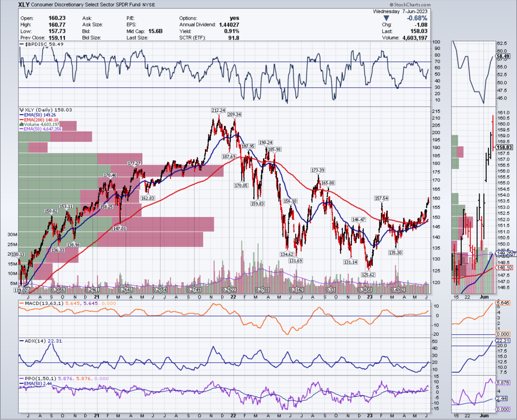Click the Yield value 0.91%
Screen dimensions: 517x420
pos(232,31)
